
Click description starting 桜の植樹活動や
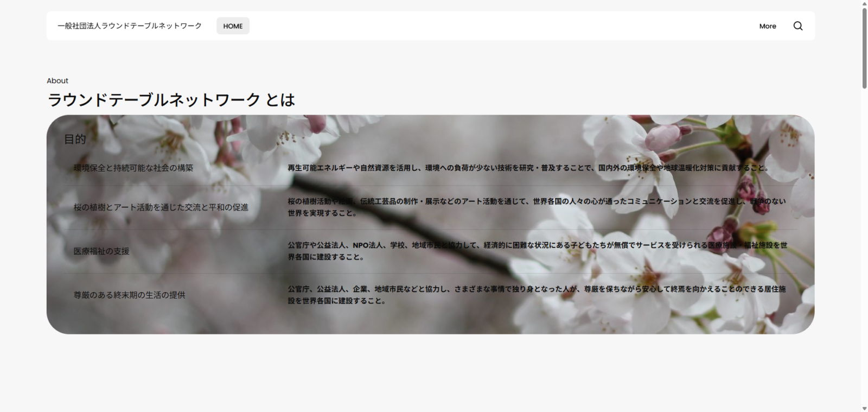(x=537, y=207)
